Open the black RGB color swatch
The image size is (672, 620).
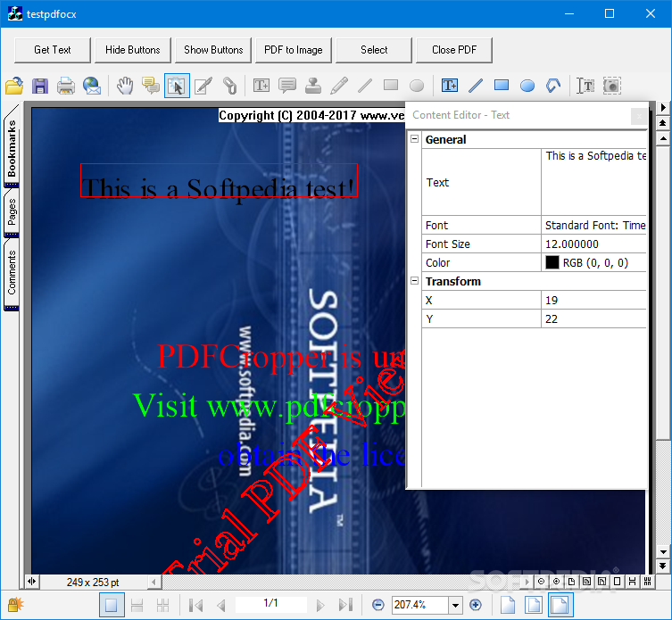[552, 262]
